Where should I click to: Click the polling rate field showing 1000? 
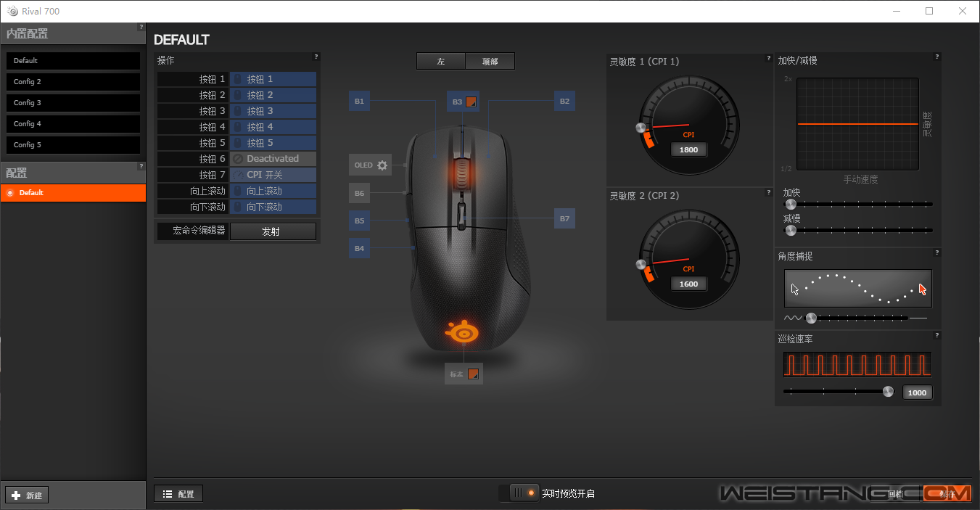coord(918,392)
